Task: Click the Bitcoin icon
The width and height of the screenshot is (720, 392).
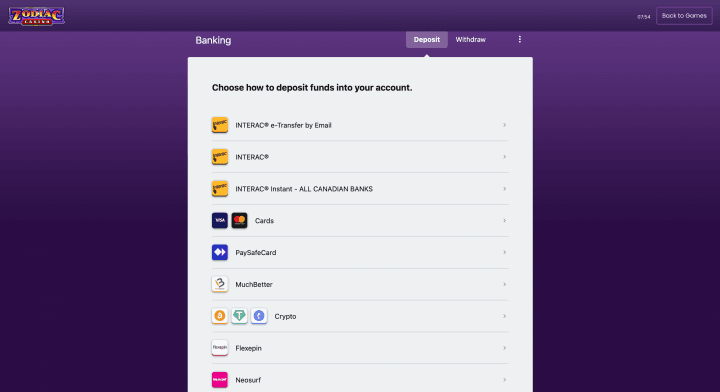Action: tap(219, 316)
